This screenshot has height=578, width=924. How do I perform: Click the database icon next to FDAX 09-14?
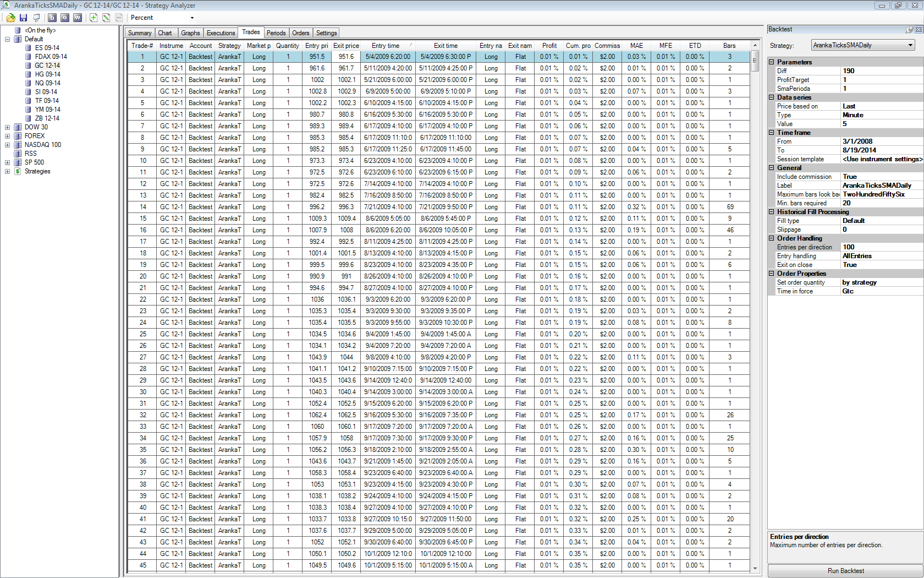[28, 57]
